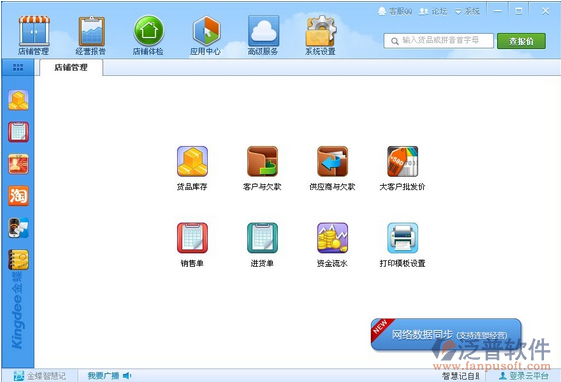The width and height of the screenshot is (561, 382).
Task: Expand the 系统 dropdown menu
Action: (467, 11)
